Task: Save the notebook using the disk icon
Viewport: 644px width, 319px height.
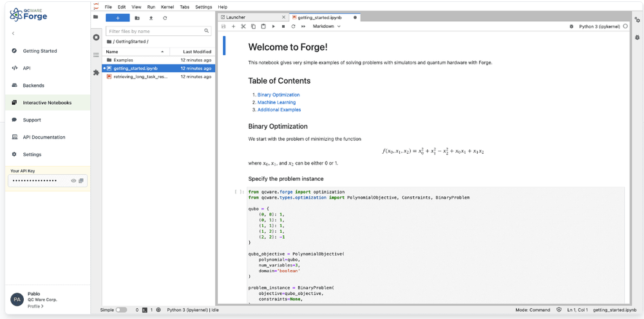Action: pyautogui.click(x=223, y=26)
